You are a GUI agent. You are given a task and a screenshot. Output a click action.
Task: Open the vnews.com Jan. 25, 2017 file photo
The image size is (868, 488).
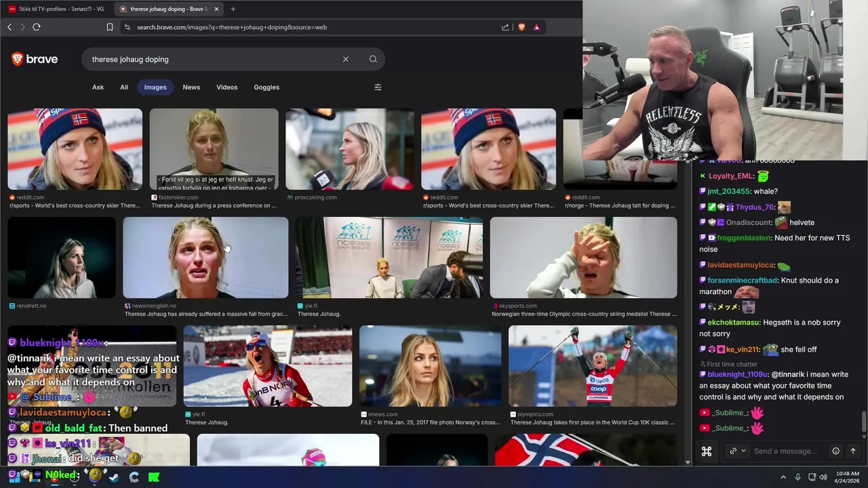coord(430,366)
